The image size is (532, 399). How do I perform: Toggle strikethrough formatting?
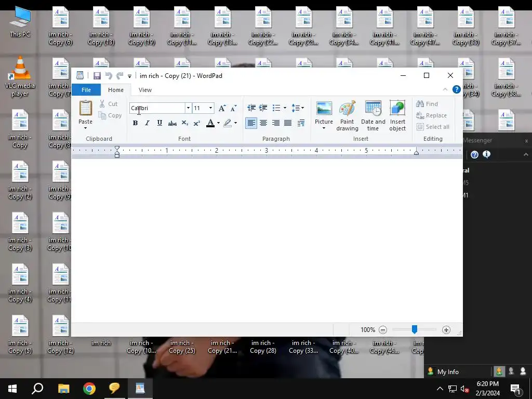point(172,123)
